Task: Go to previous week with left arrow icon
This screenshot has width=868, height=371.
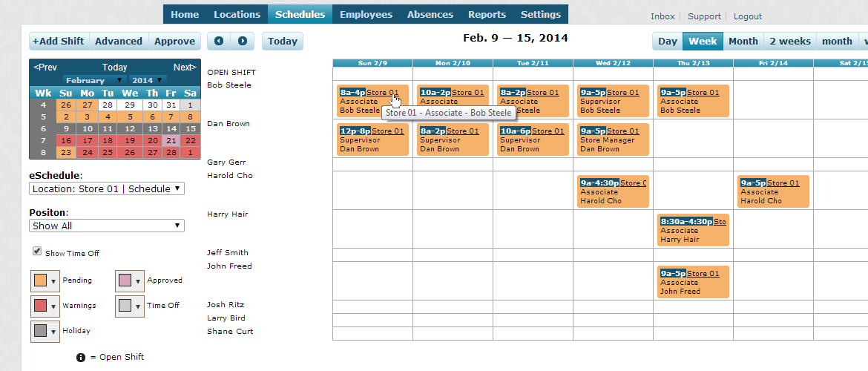Action: (x=219, y=41)
